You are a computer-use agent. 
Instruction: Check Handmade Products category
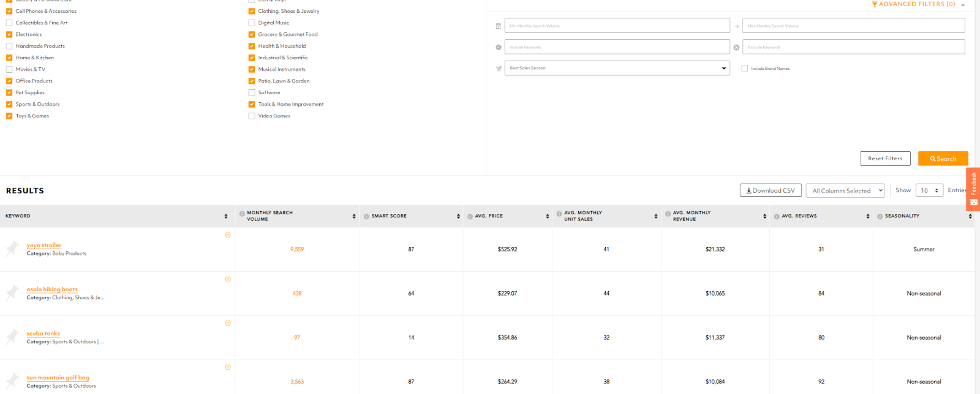pyautogui.click(x=9, y=46)
